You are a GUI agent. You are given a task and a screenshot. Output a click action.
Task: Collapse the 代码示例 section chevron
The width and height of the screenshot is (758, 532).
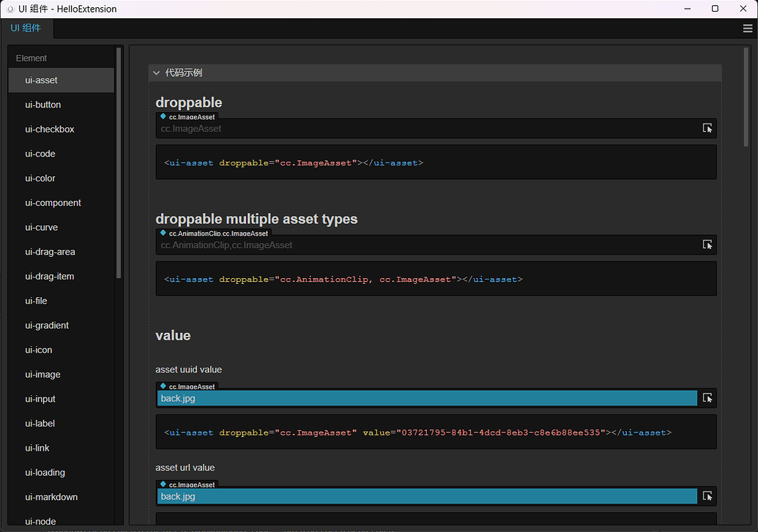[157, 73]
